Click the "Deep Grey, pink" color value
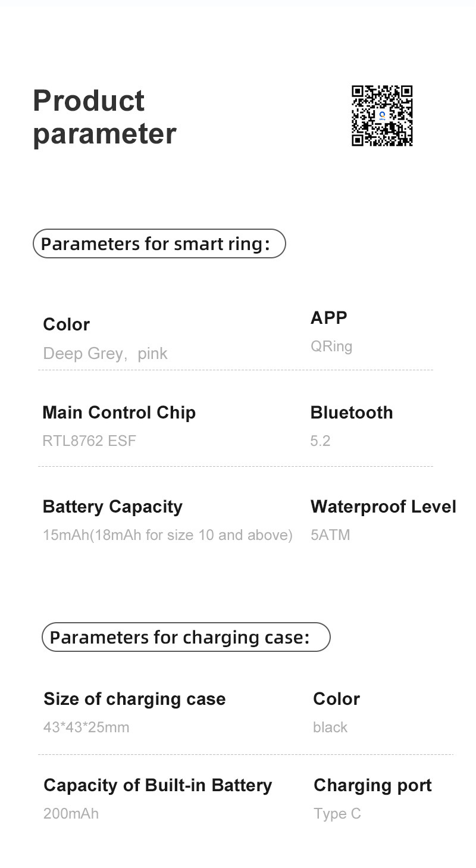This screenshot has height=868, width=476. (105, 354)
